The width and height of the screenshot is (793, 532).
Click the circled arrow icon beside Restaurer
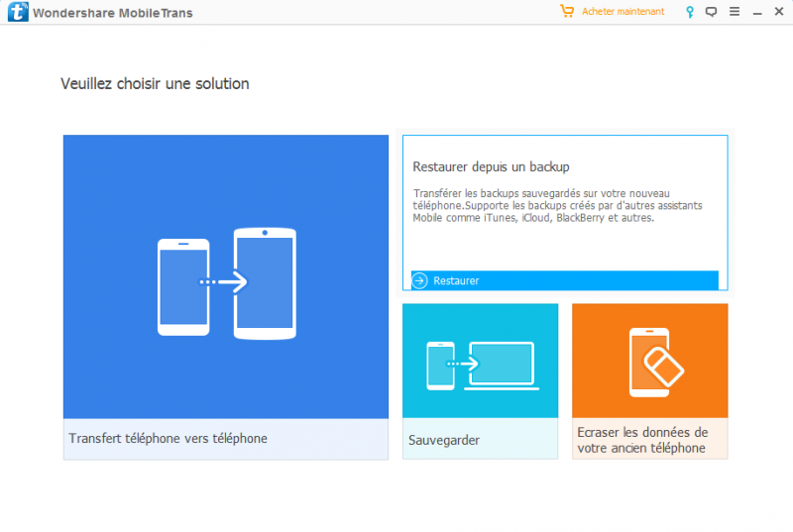click(x=419, y=280)
